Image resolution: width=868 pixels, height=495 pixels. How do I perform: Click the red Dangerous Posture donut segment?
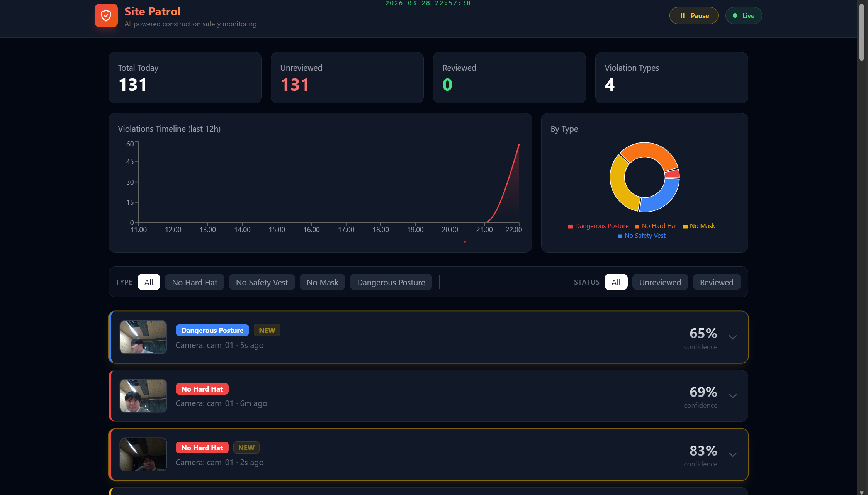click(672, 174)
